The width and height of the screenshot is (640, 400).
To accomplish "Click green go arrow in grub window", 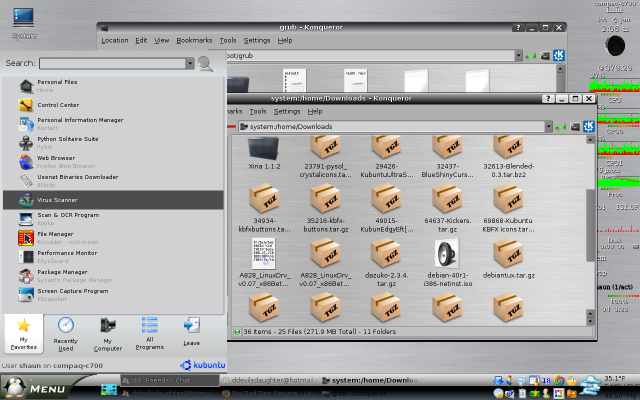I will 531,56.
